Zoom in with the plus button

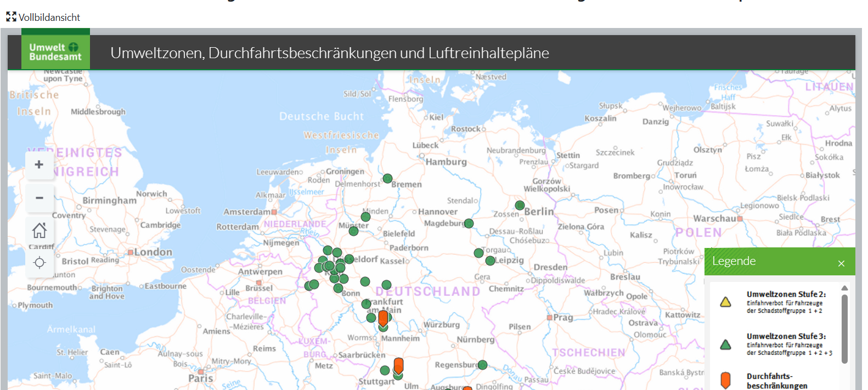[39, 165]
